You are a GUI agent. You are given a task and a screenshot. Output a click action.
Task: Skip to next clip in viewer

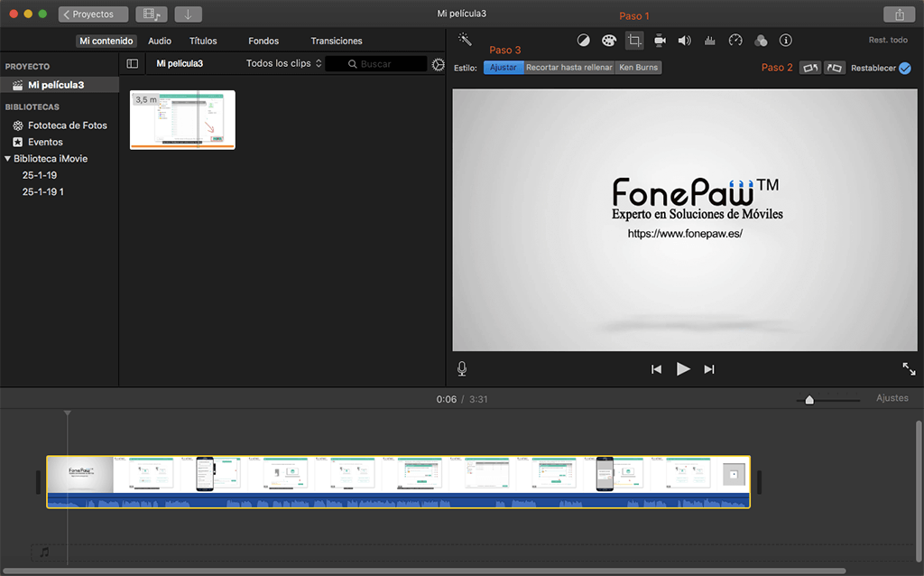[x=709, y=369]
